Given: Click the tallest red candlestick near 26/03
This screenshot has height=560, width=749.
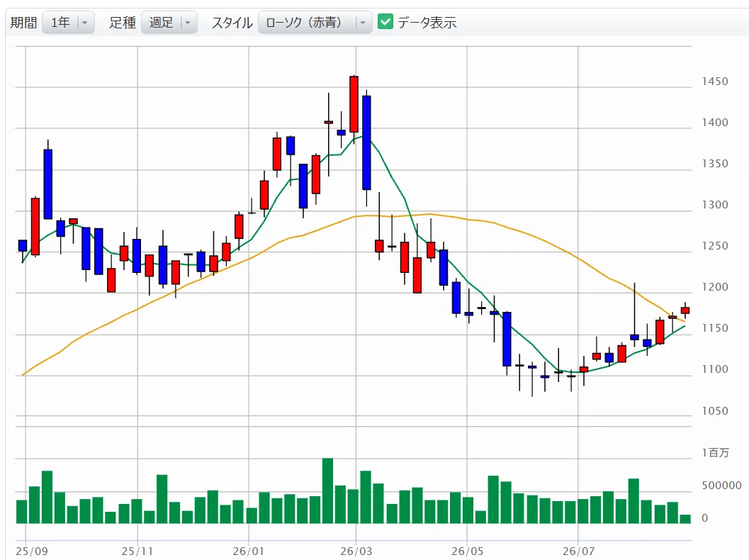Looking at the screenshot, I should point(354,104).
